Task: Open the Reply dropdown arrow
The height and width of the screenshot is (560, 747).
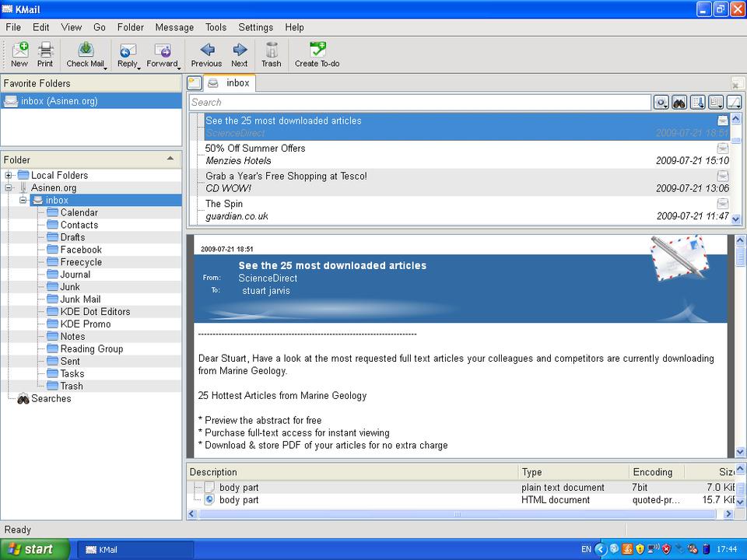Action: coord(139,68)
